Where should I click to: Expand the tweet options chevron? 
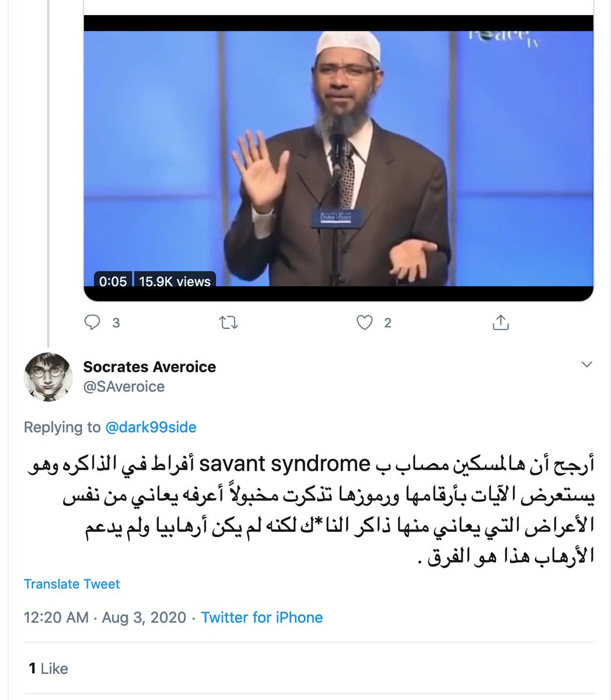(587, 365)
